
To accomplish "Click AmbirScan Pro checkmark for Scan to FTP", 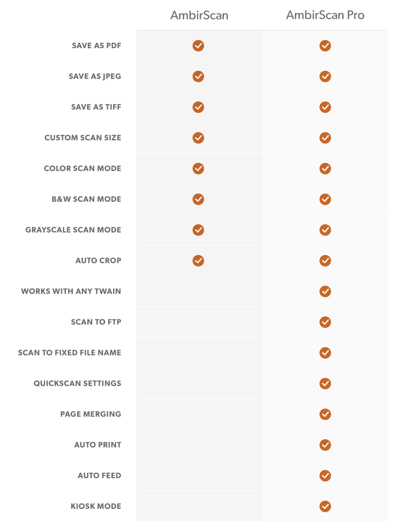I will [325, 322].
